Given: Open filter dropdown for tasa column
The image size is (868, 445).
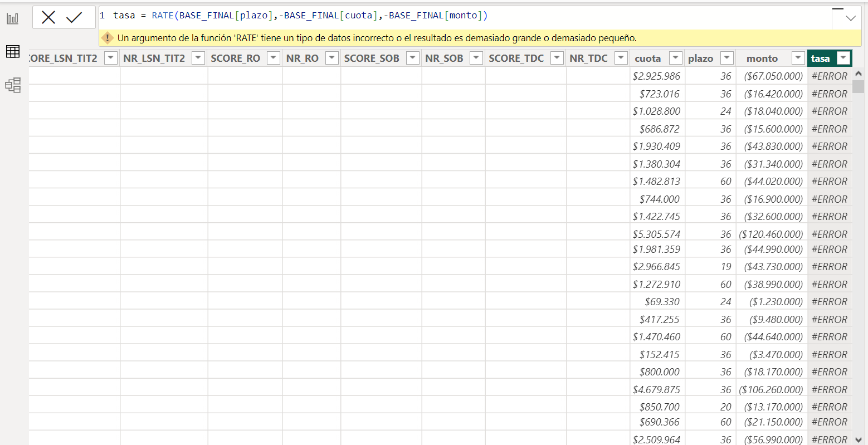Looking at the screenshot, I should [844, 58].
